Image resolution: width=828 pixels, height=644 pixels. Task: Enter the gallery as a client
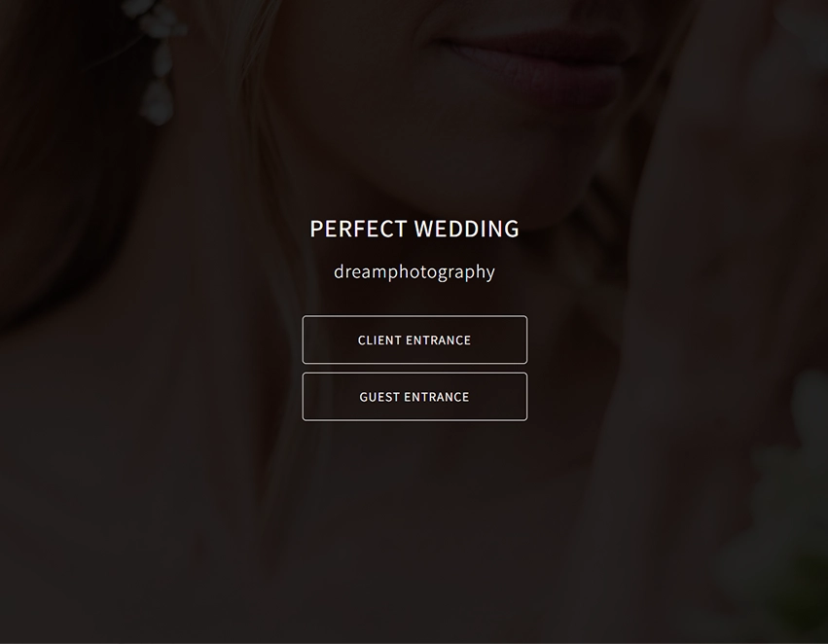[x=414, y=340]
